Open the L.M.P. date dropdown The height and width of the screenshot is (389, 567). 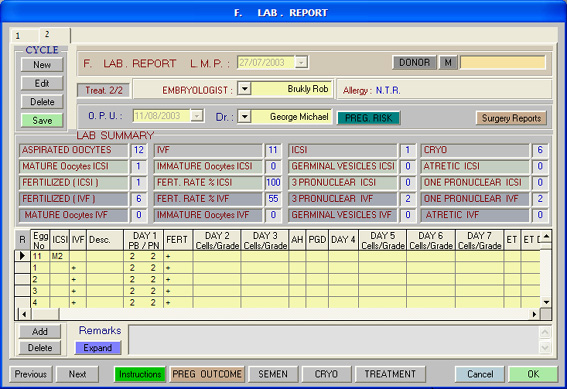pyautogui.click(x=301, y=63)
